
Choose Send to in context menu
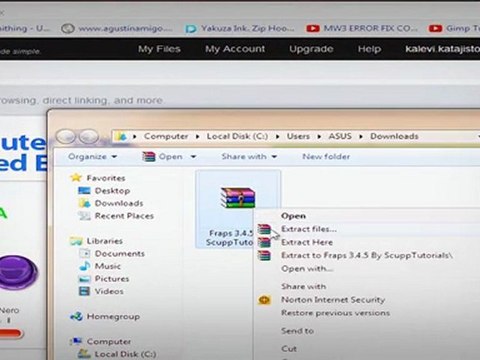coord(297,331)
